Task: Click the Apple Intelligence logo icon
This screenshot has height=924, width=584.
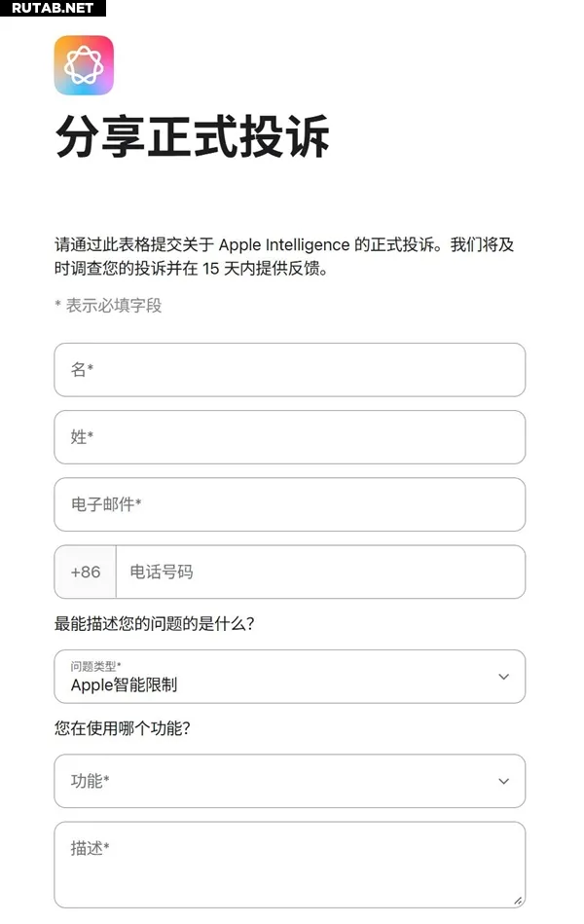Action: pos(84,65)
